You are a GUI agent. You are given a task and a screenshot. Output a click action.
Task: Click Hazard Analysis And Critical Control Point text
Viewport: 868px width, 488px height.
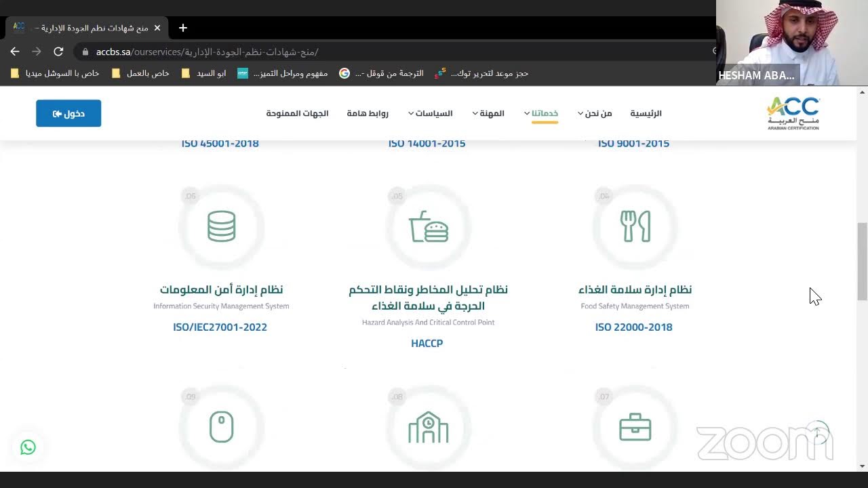[x=428, y=323]
